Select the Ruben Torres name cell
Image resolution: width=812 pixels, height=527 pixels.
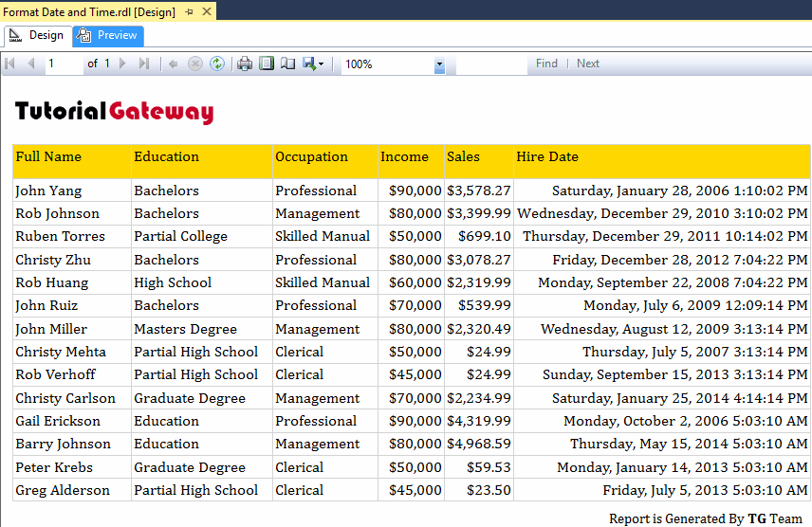(x=72, y=237)
